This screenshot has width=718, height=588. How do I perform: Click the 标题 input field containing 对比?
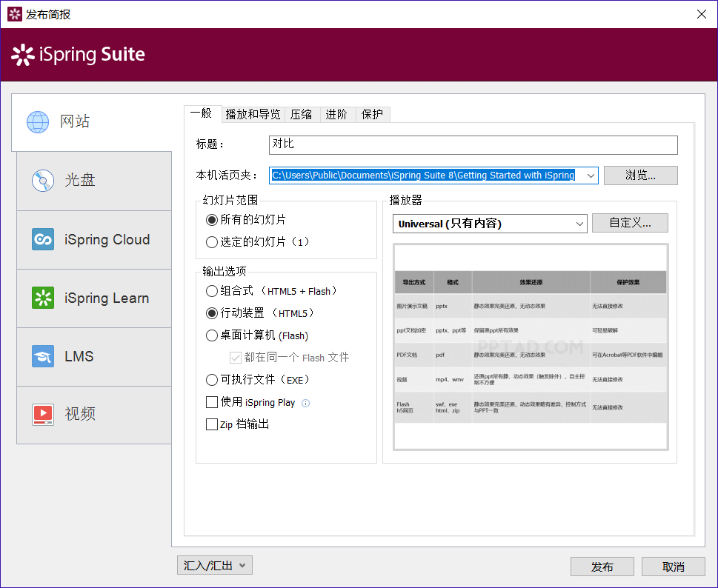click(473, 144)
